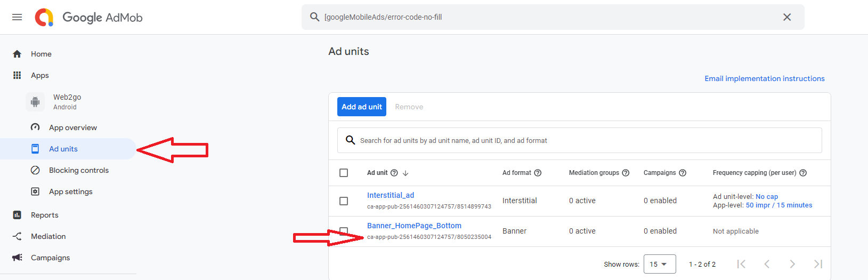Open the Interstitial_ad unit link

(x=390, y=195)
